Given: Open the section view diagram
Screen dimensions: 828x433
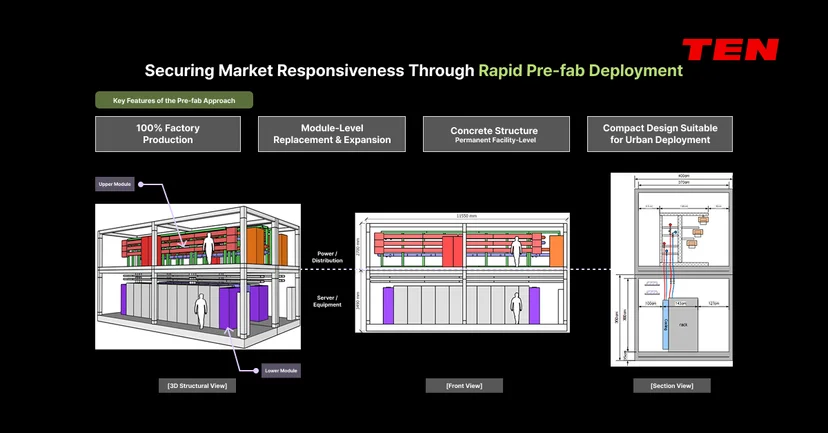Looking at the screenshot, I should pos(672,269).
